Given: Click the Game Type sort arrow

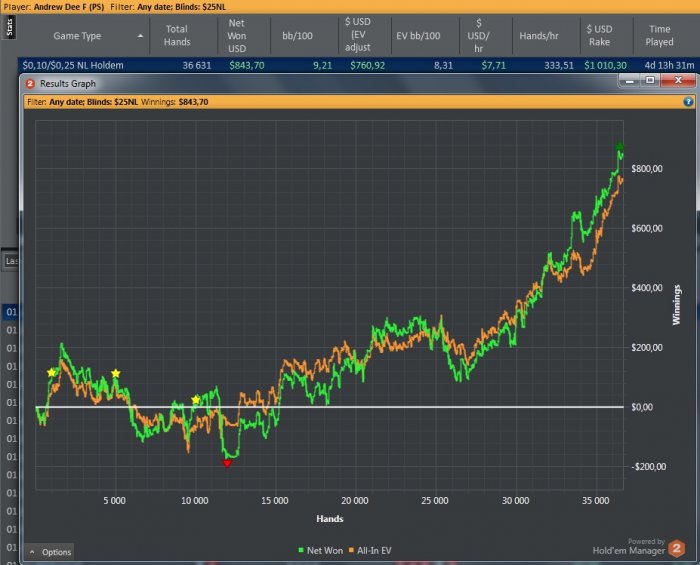Looking at the screenshot, I should coord(140,35).
